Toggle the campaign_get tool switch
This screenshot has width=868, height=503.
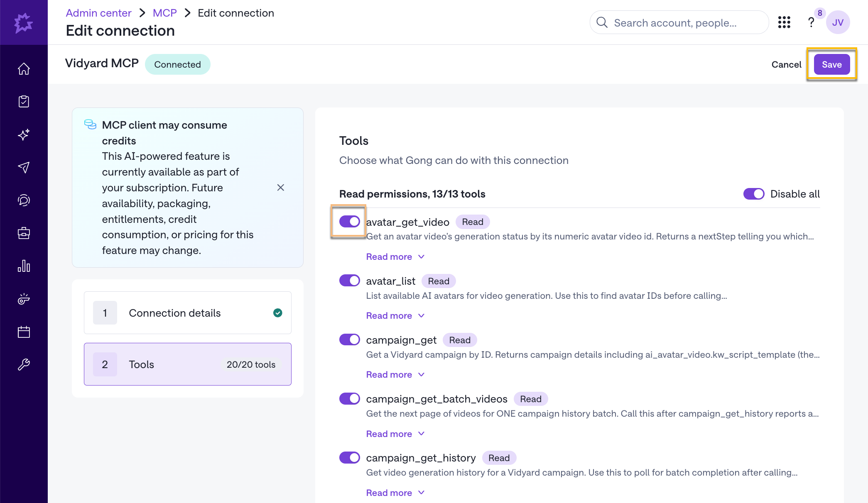(350, 339)
